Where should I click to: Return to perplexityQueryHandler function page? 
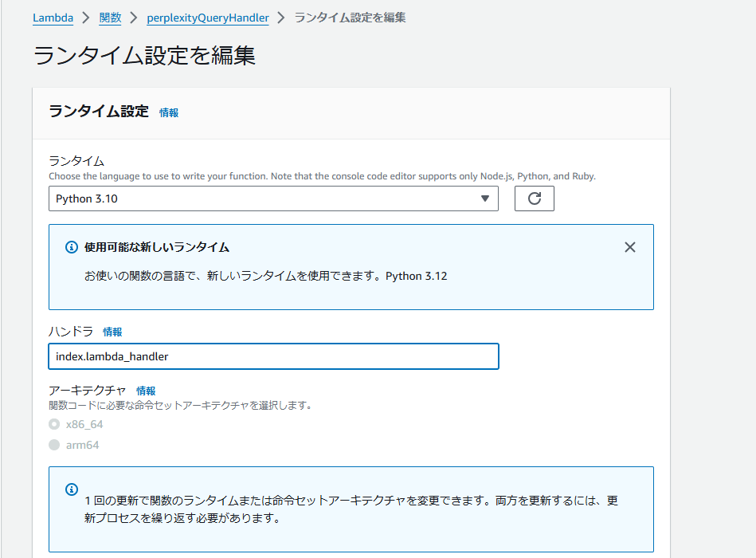click(208, 18)
